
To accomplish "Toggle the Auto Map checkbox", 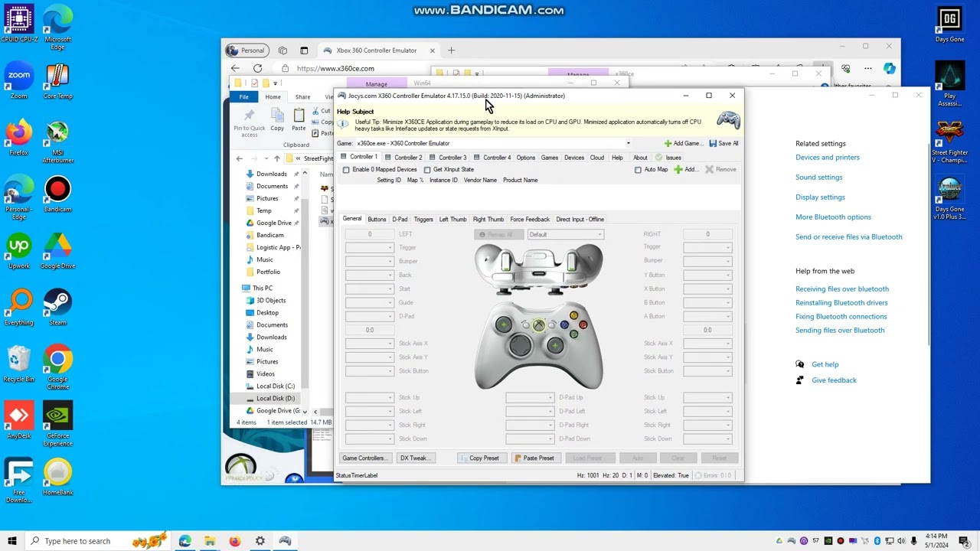I will (x=638, y=170).
